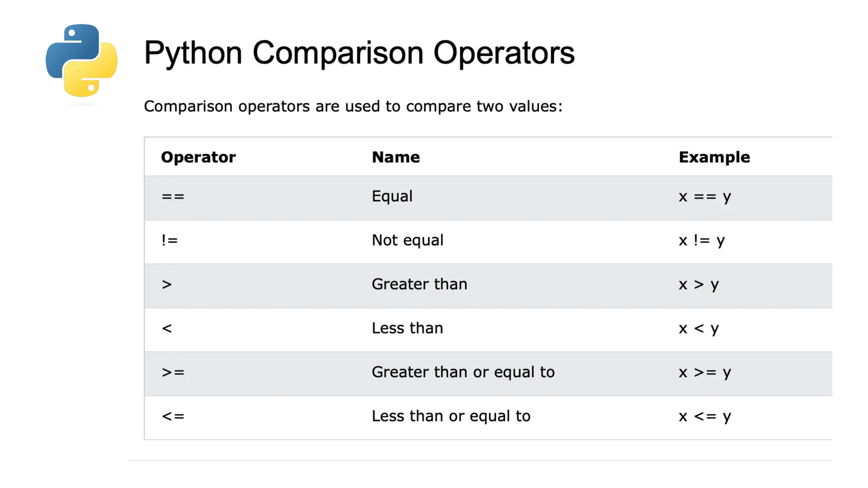Click the Equal name cell
868x488 pixels.
[392, 197]
